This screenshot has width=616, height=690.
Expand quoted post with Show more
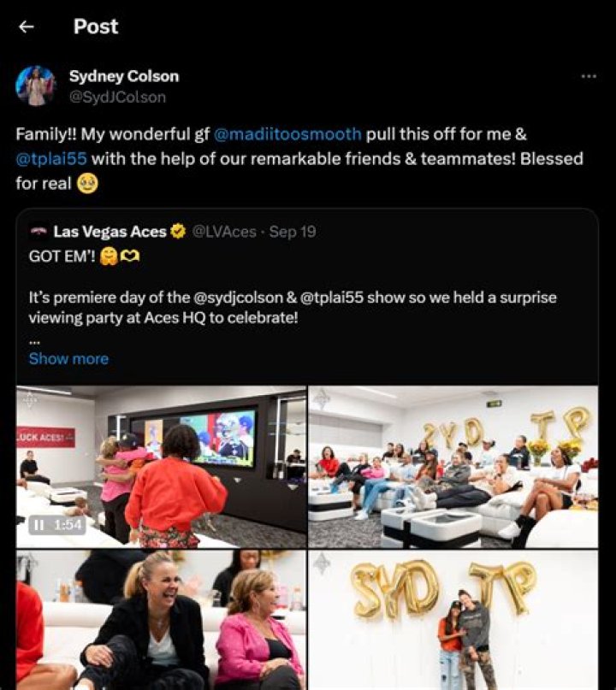pos(68,358)
